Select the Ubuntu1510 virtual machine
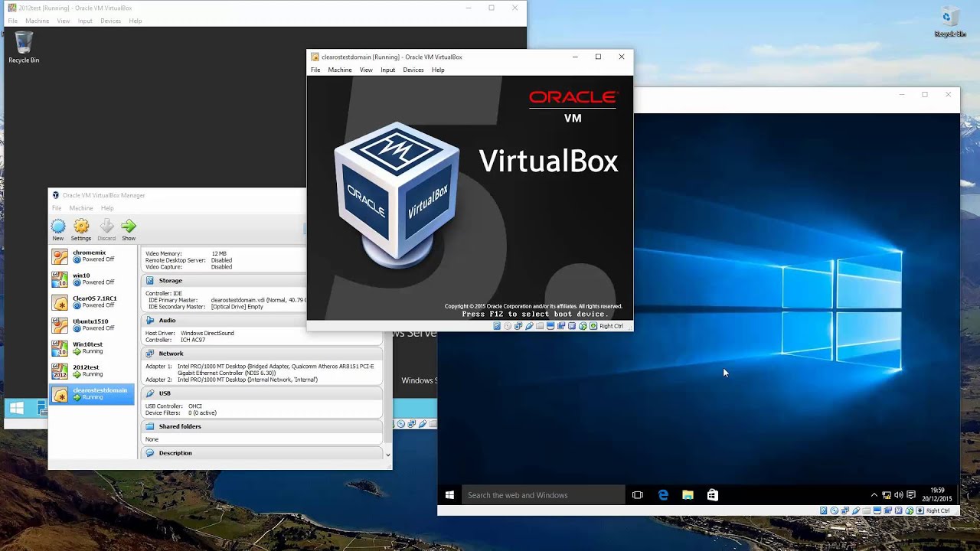This screenshot has height=551, width=980. pos(92,325)
